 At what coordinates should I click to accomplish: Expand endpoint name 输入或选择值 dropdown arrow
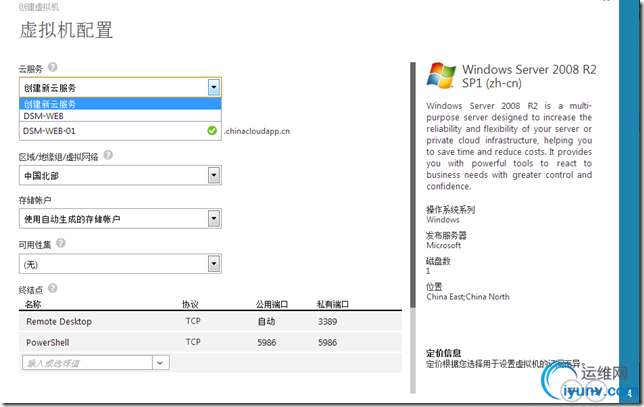[x=161, y=363]
